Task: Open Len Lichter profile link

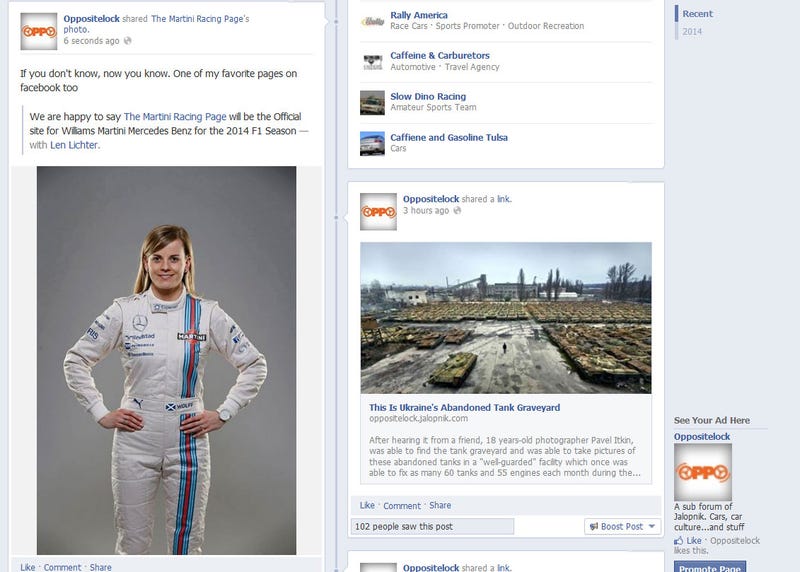Action: pos(74,145)
